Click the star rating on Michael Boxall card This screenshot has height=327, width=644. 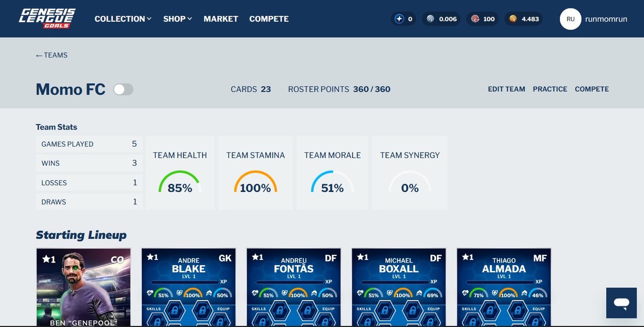pyautogui.click(x=363, y=257)
